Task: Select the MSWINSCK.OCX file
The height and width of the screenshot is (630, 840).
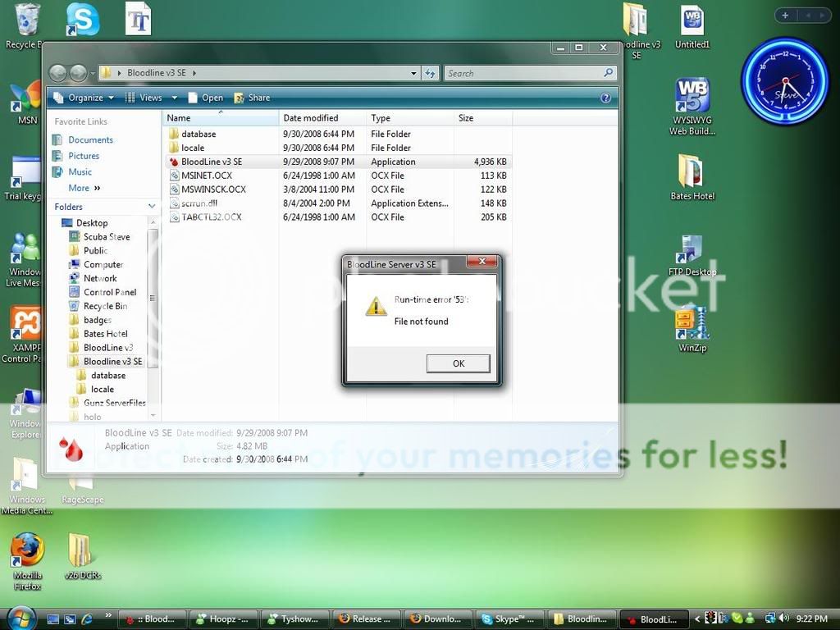Action: click(x=337, y=189)
